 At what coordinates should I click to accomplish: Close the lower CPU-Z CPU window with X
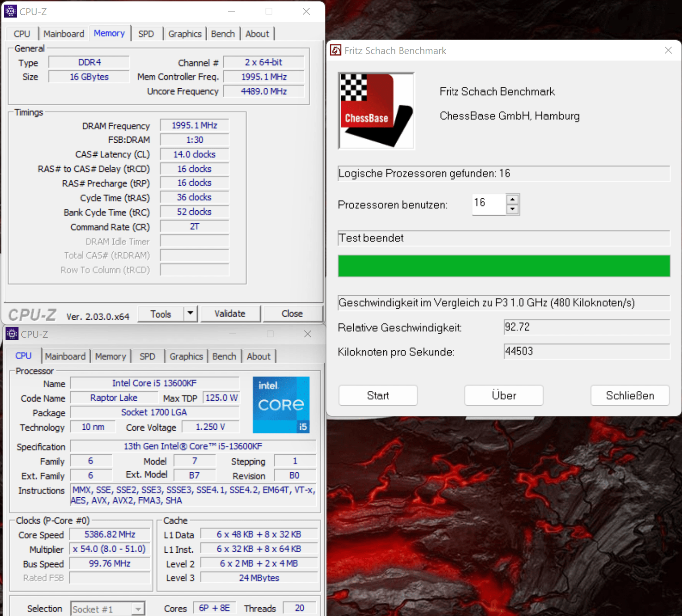coord(307,334)
